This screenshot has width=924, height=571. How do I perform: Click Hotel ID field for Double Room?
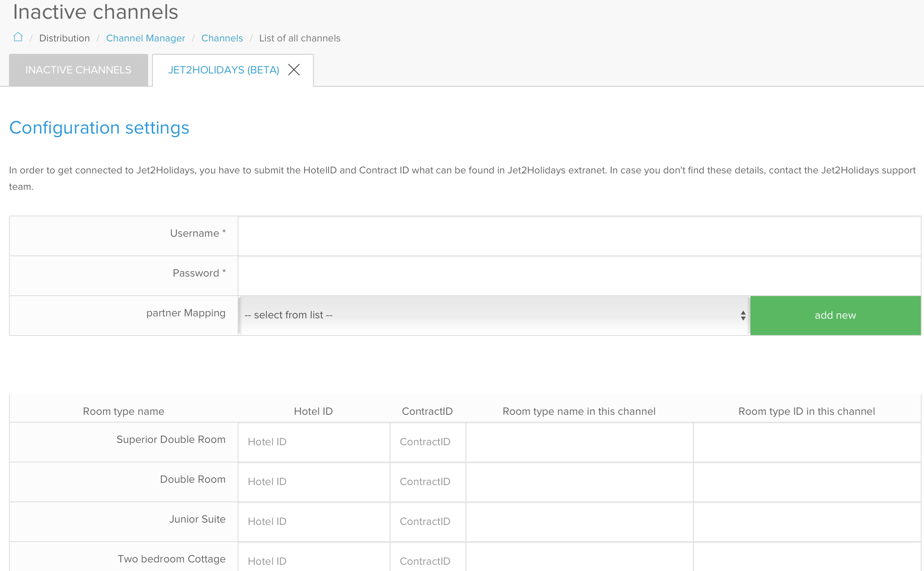(x=314, y=482)
